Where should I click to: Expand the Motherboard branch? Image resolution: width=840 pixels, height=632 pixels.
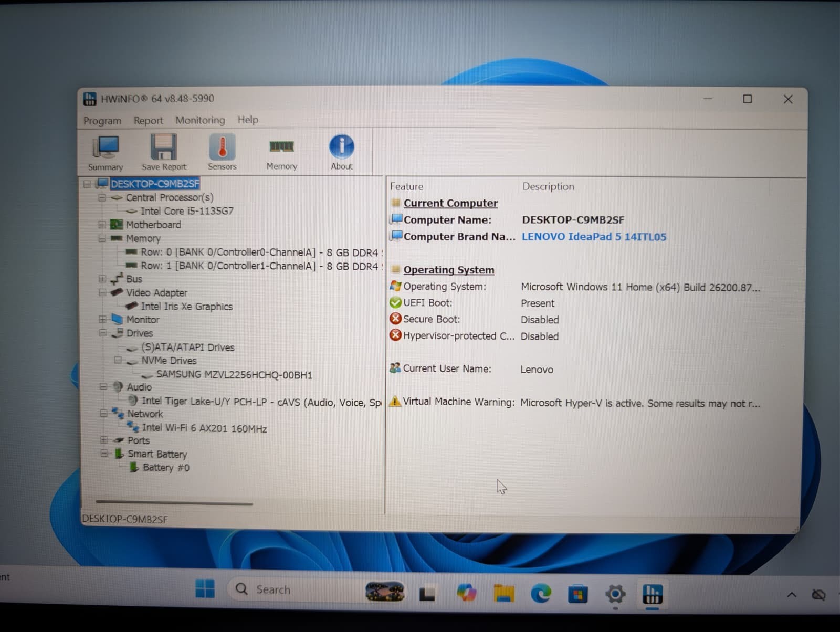coord(102,225)
